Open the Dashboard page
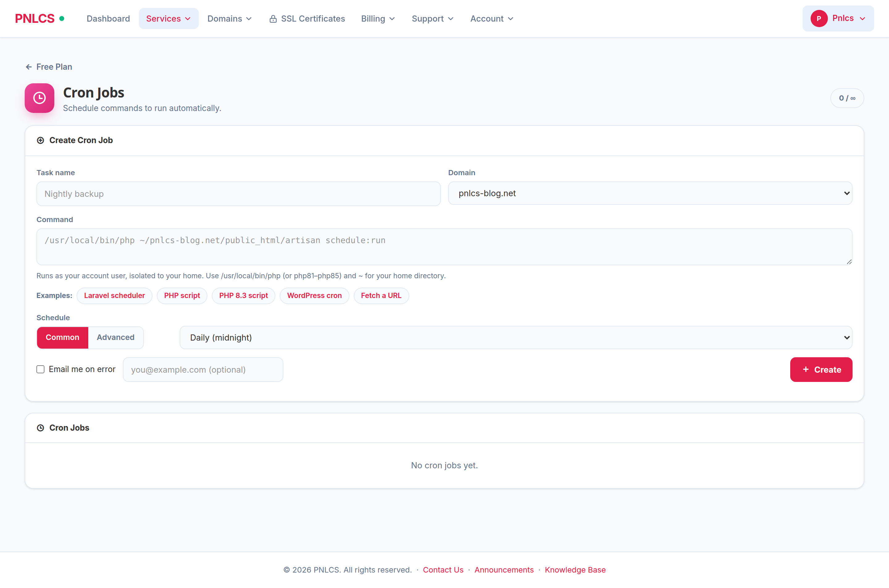Screen dimensions: 889x588 coord(108,19)
